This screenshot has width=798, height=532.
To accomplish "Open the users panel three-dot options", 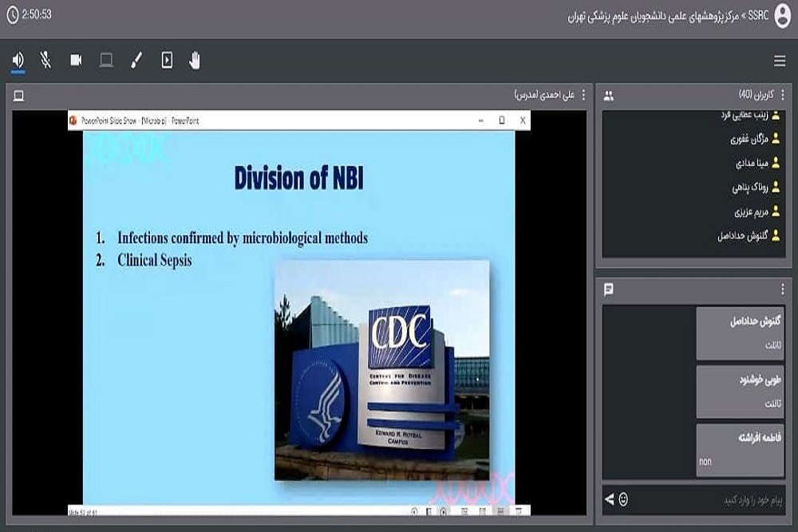I will pyautogui.click(x=783, y=96).
